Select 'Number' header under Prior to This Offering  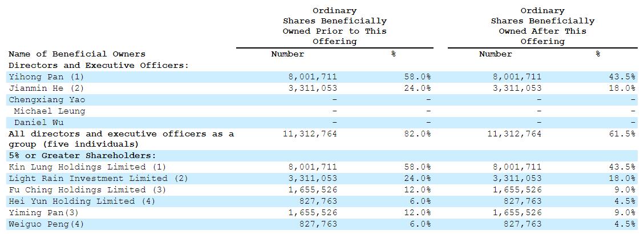click(287, 54)
